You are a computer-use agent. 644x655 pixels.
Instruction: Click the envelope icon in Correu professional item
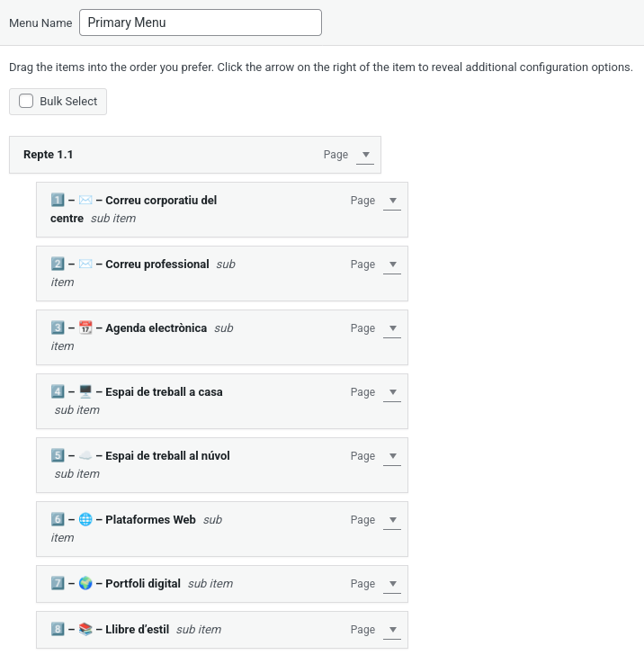[85, 265]
